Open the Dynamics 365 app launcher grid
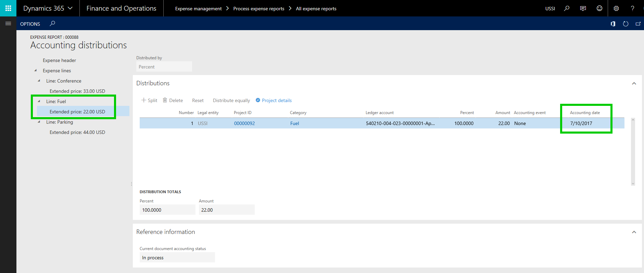Image resolution: width=644 pixels, height=273 pixels. (8, 8)
